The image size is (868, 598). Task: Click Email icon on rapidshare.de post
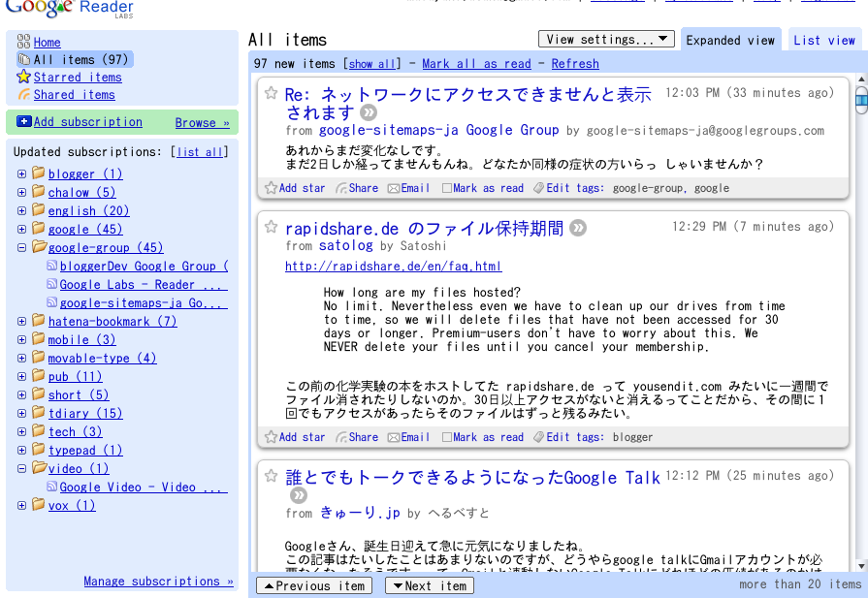pos(394,437)
